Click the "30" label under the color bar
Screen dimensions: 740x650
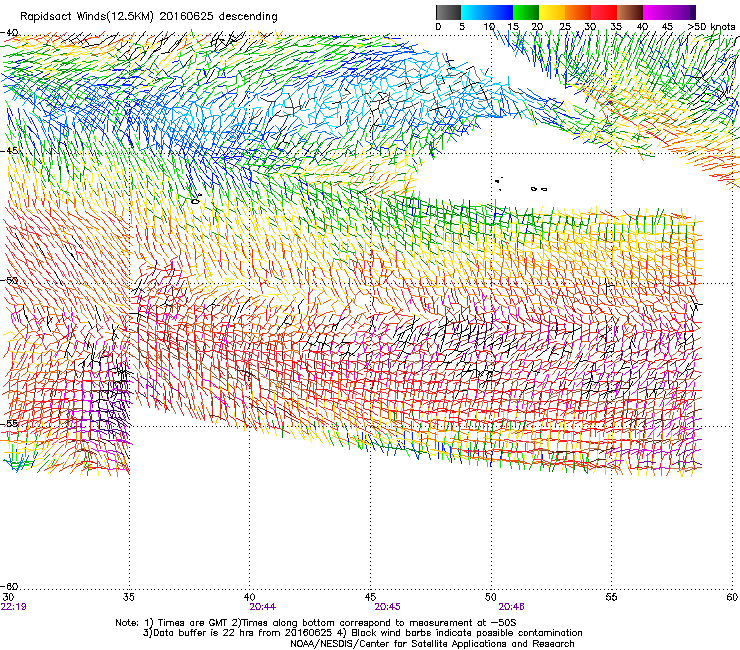pos(590,27)
